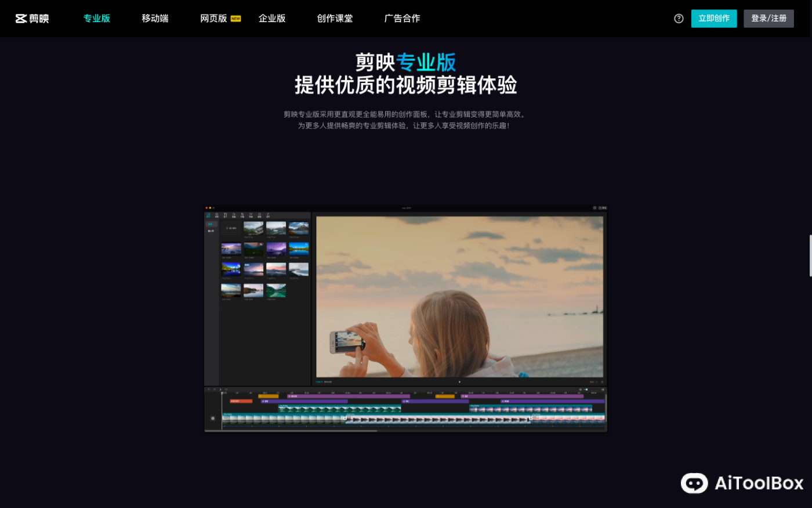Click the 立即创作 button
The image size is (812, 508).
713,18
